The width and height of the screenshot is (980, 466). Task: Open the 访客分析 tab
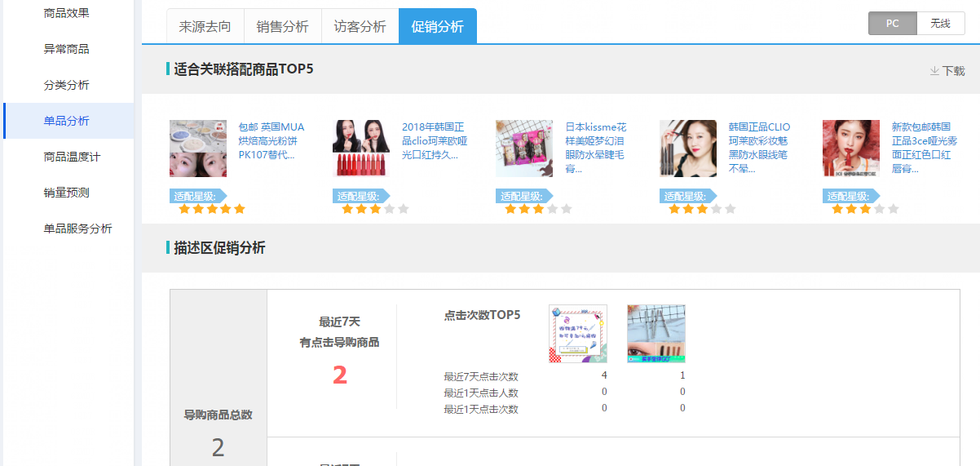tap(360, 26)
